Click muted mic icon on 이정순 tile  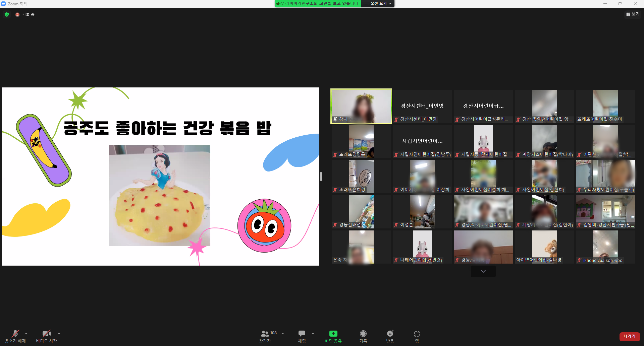tap(396, 225)
